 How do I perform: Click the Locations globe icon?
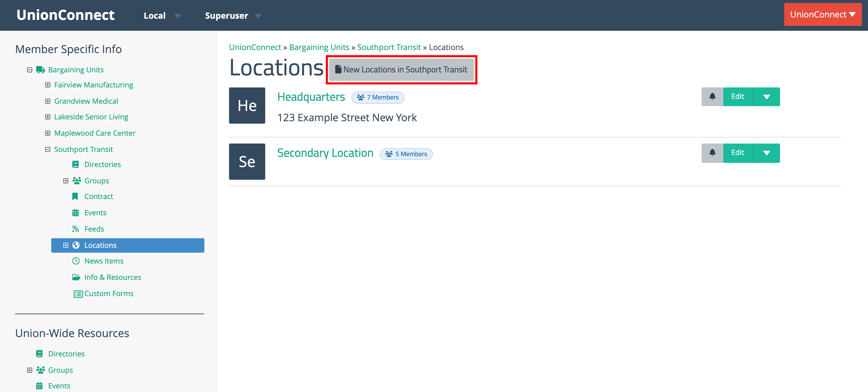[x=76, y=245]
